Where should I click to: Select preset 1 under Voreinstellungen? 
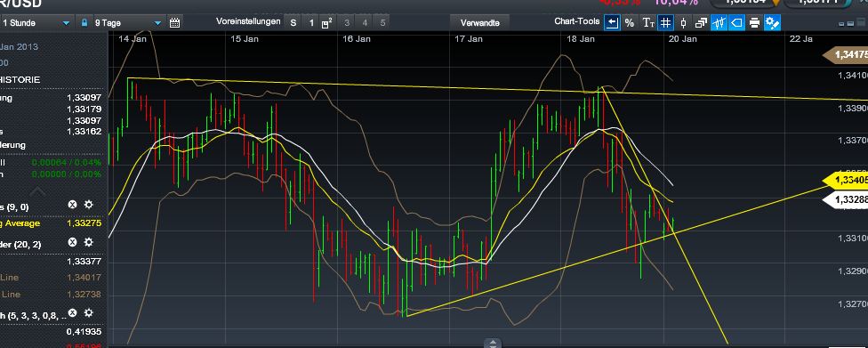pos(311,23)
